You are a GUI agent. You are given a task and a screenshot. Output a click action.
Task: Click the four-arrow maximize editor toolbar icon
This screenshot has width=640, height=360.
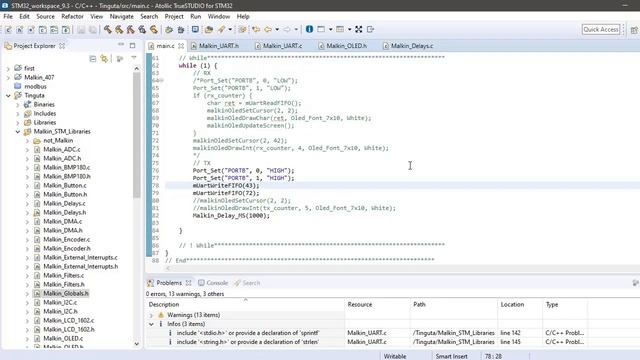358,29
